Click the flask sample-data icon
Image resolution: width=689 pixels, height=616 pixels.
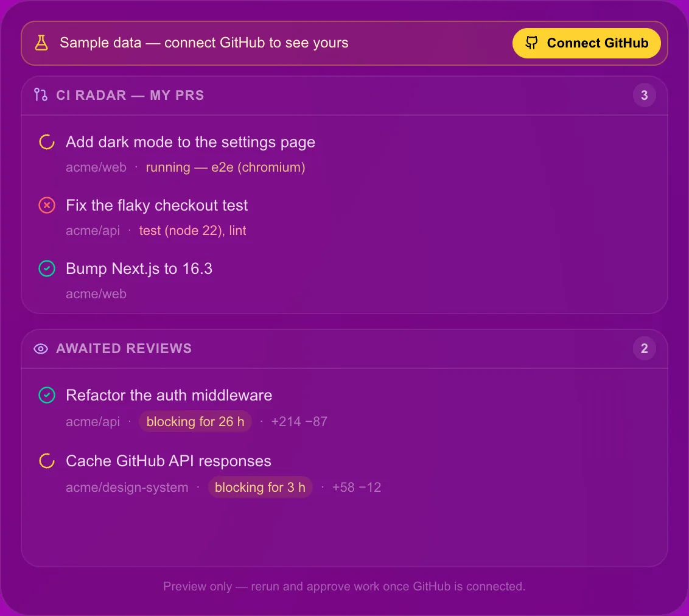tap(41, 43)
